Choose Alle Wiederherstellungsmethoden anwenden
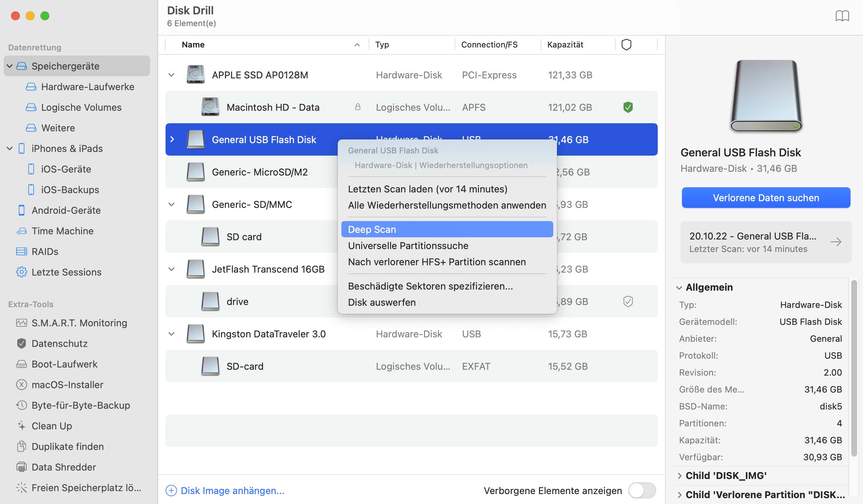The width and height of the screenshot is (863, 504). point(447,205)
